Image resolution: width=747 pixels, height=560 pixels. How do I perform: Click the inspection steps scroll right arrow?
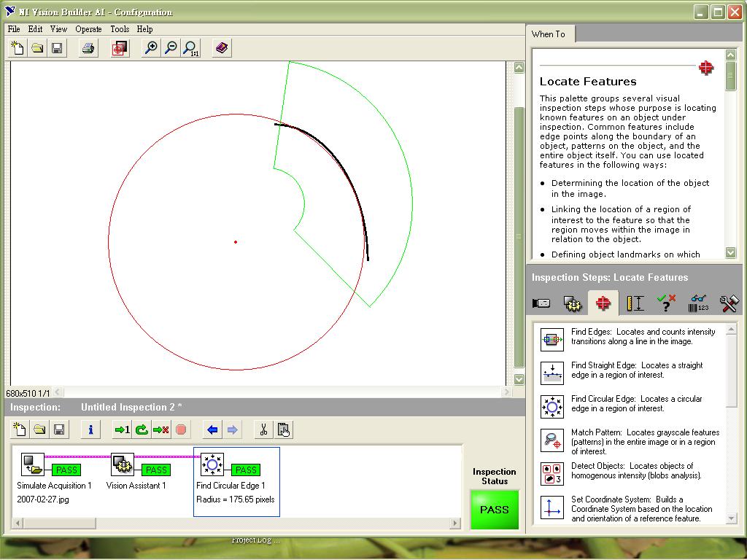455,523
